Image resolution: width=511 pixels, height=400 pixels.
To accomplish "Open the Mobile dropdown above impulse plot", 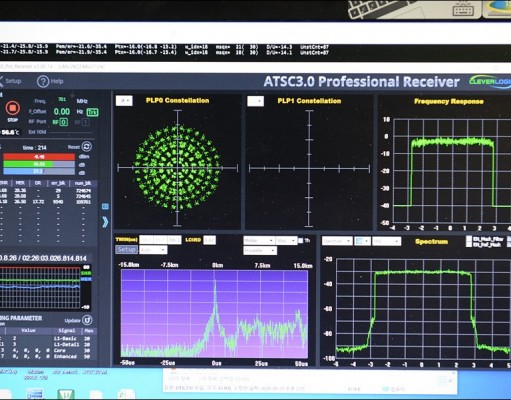I will point(259,240).
